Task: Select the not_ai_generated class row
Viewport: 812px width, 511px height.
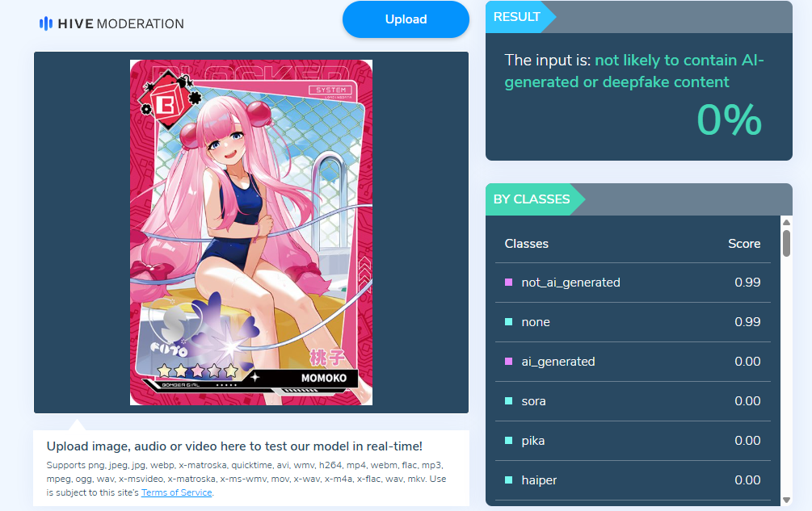Action: pos(633,283)
